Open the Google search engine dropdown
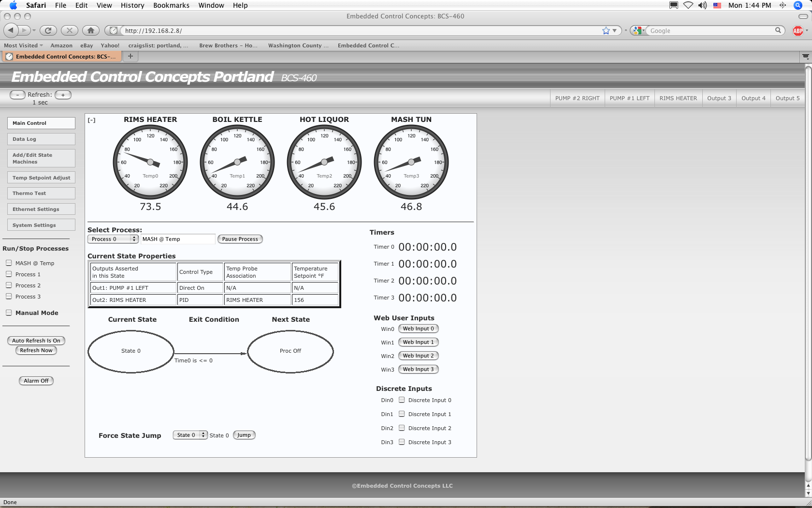This screenshot has width=812, height=508. [638, 30]
